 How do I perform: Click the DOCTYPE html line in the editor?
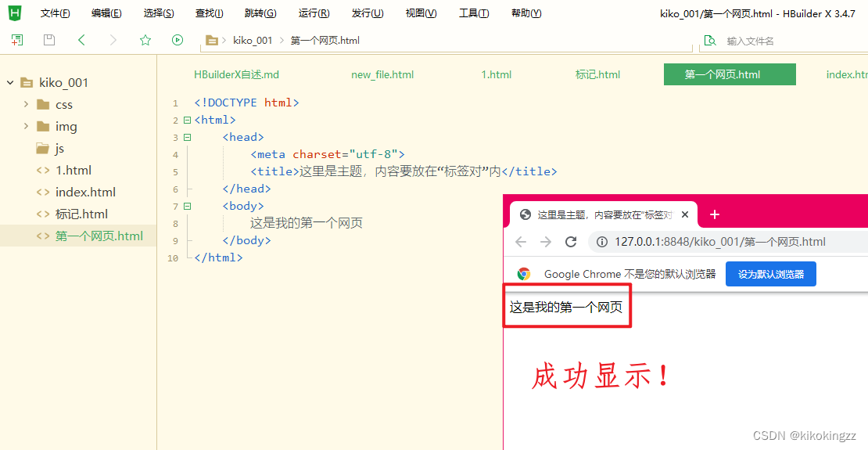pyautogui.click(x=247, y=103)
